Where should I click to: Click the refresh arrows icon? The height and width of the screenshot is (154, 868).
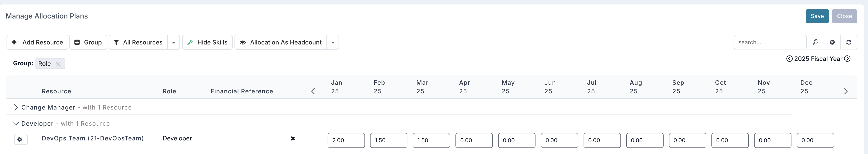click(x=849, y=42)
